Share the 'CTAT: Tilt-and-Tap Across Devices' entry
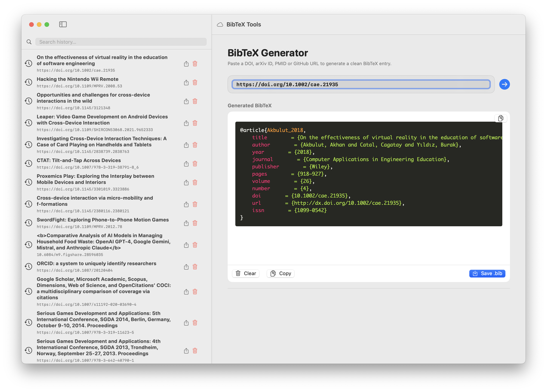Image resolution: width=547 pixels, height=392 pixels. [186, 164]
